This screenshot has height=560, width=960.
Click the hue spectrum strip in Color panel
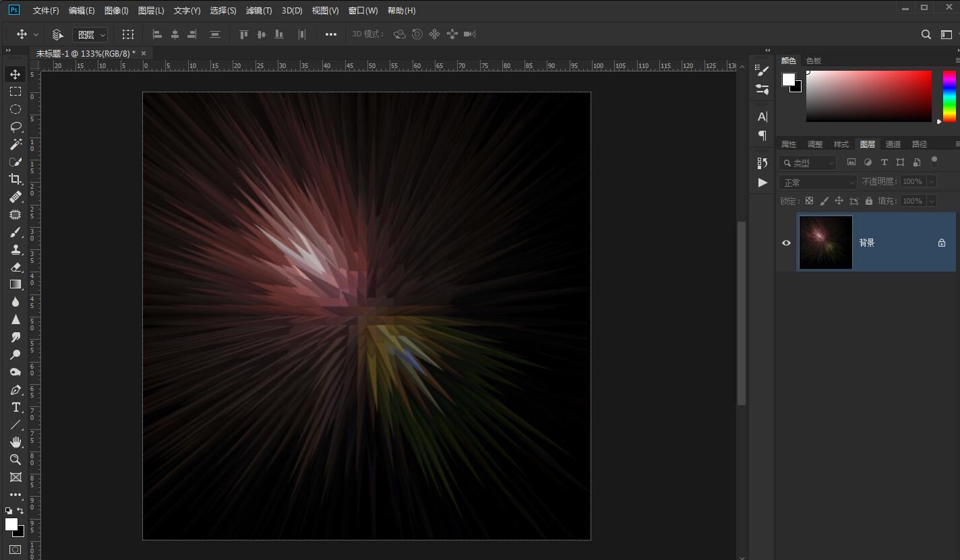(949, 96)
